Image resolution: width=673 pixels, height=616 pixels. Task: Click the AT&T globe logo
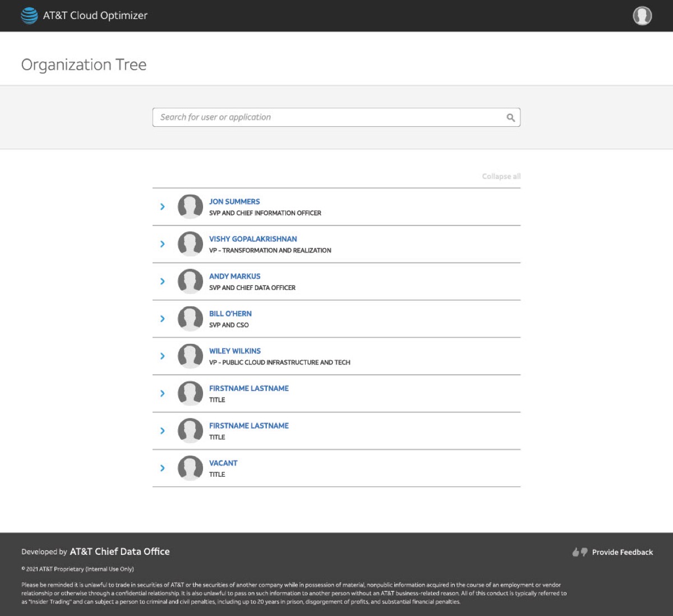click(x=29, y=16)
